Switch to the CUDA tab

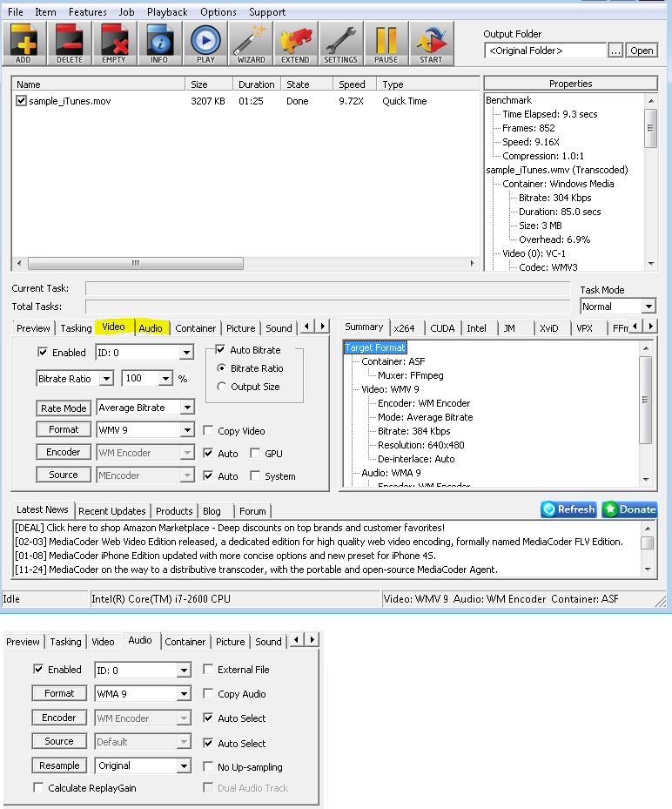click(442, 328)
